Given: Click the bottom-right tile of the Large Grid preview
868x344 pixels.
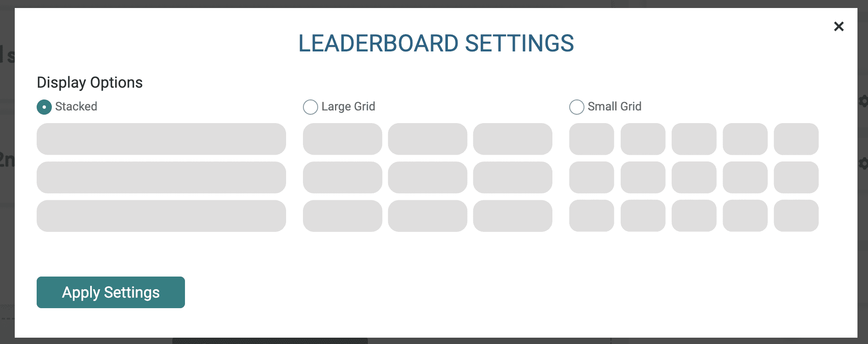Looking at the screenshot, I should coord(513,215).
